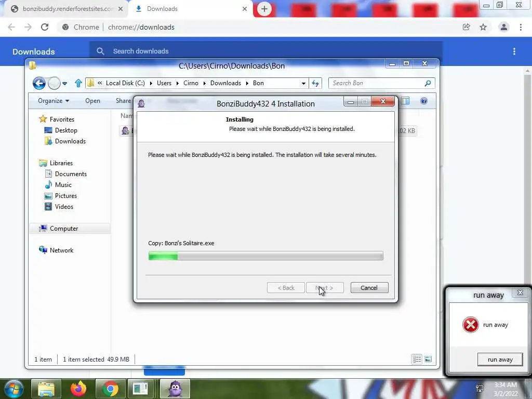
Task: Open BonziBuddy installer taskbar icon
Action: [175, 389]
